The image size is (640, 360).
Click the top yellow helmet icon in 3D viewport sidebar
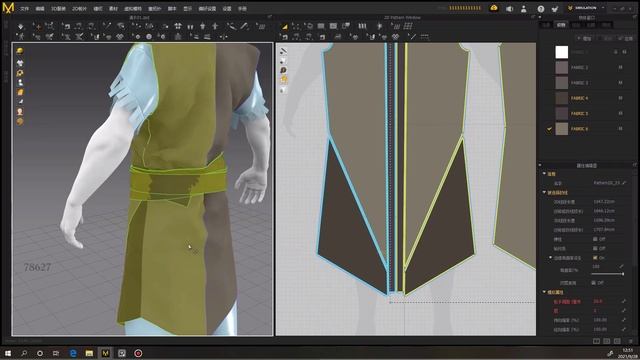pyautogui.click(x=20, y=51)
